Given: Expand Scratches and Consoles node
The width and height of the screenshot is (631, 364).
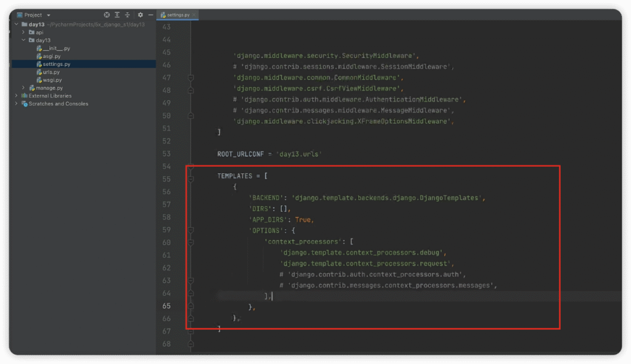Looking at the screenshot, I should [x=16, y=104].
